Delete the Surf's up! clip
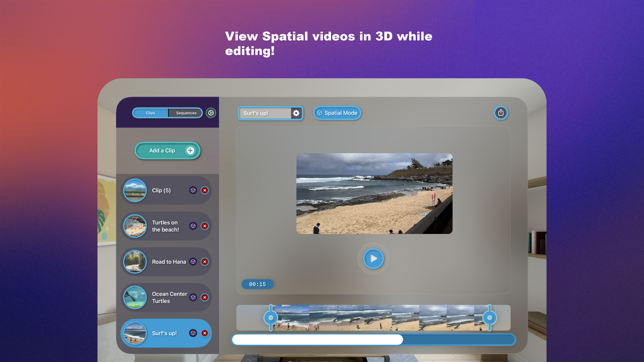This screenshot has height=362, width=644. [x=205, y=333]
